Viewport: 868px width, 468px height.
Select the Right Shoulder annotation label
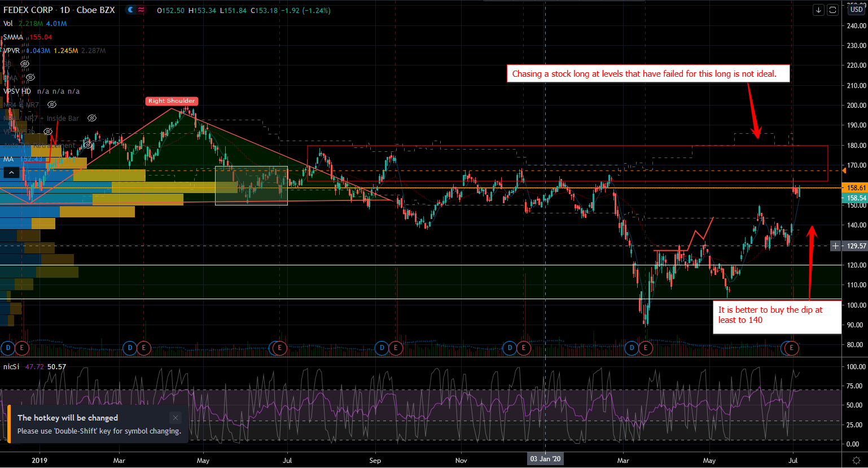point(172,101)
